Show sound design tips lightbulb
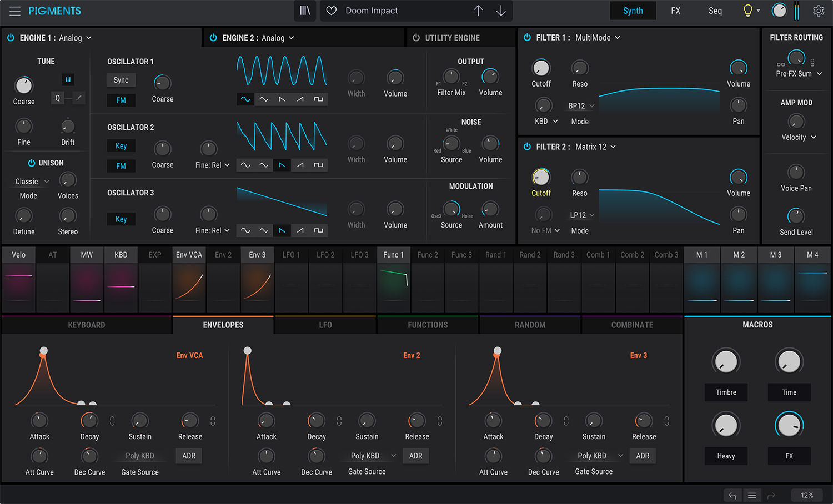This screenshot has width=833, height=504. click(x=748, y=11)
